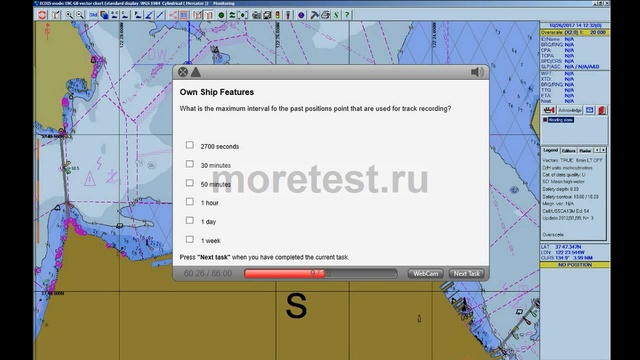The height and width of the screenshot is (360, 640).
Task: Open help with the green question mark
Action: (x=347, y=15)
